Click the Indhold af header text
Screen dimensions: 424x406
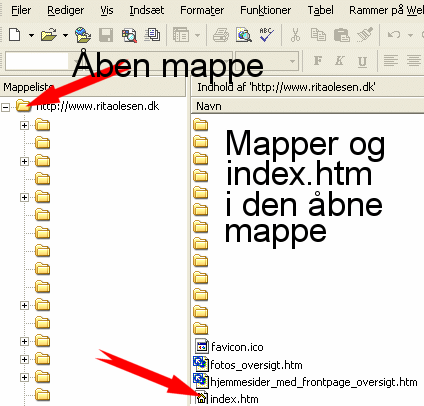[286, 87]
